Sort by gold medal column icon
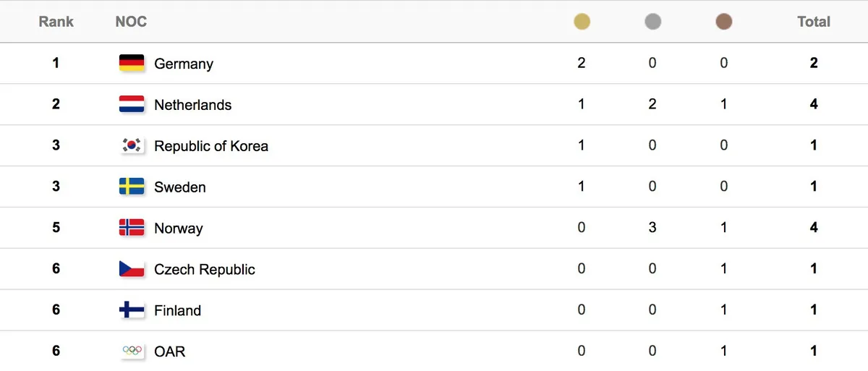Image resolution: width=868 pixels, height=371 pixels. tap(582, 22)
